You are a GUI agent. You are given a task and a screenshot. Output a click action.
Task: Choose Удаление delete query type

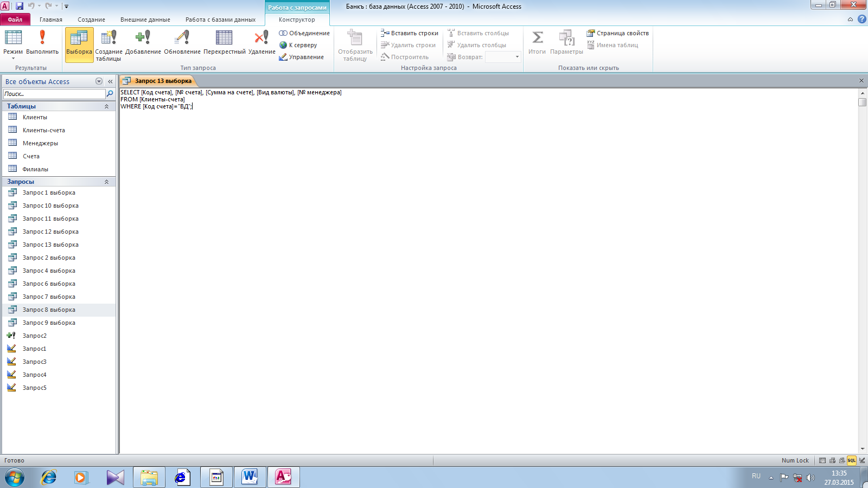[262, 42]
